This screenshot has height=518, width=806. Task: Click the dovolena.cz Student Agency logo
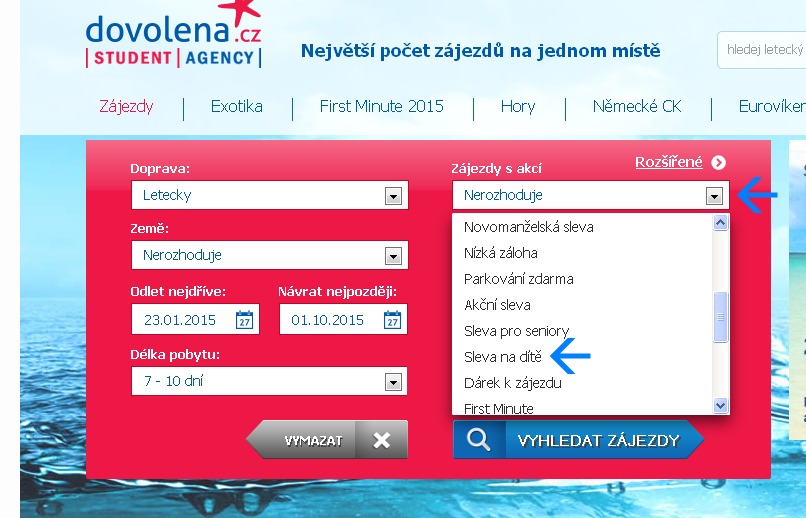pos(172,36)
